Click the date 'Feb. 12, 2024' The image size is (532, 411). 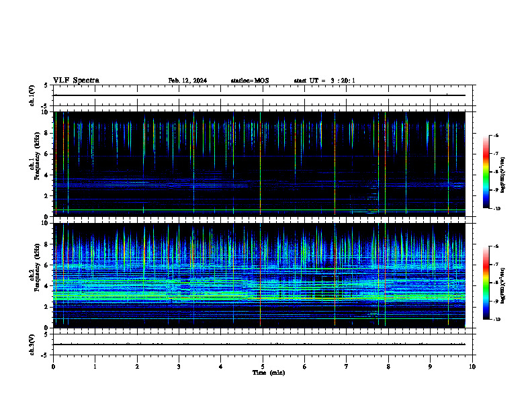click(x=187, y=81)
